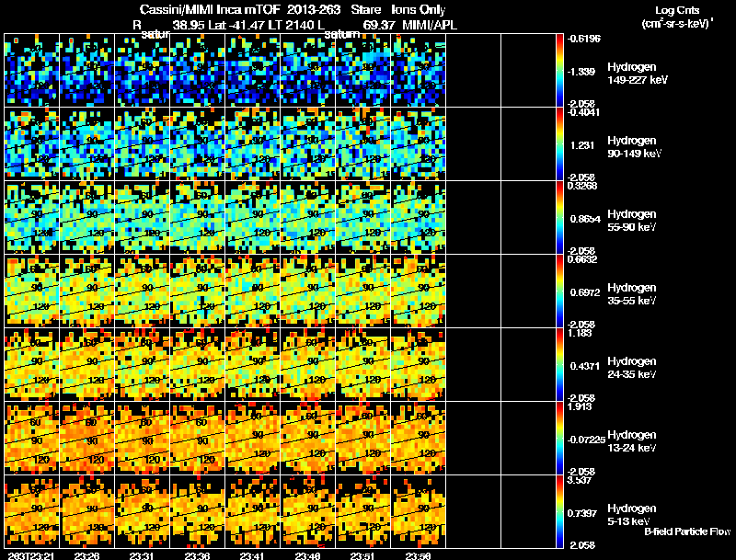Image resolution: width=736 pixels, height=560 pixels.
Task: Click the 'Log Cnts' heading
Action: click(x=677, y=10)
